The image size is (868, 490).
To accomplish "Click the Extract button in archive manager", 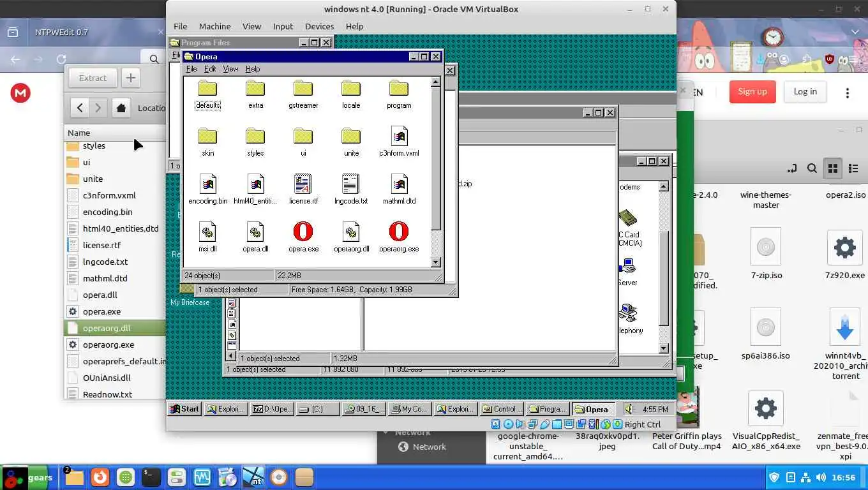I will [93, 78].
